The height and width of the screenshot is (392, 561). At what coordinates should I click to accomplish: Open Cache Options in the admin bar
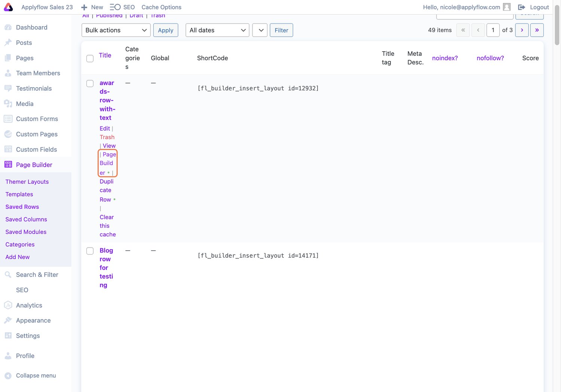[161, 7]
